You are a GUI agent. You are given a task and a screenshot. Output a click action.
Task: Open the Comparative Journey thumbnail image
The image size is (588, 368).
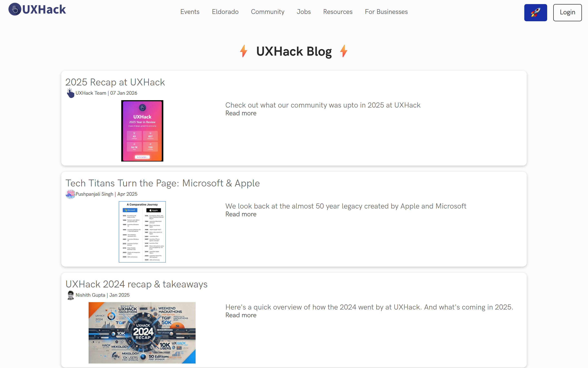pyautogui.click(x=142, y=232)
